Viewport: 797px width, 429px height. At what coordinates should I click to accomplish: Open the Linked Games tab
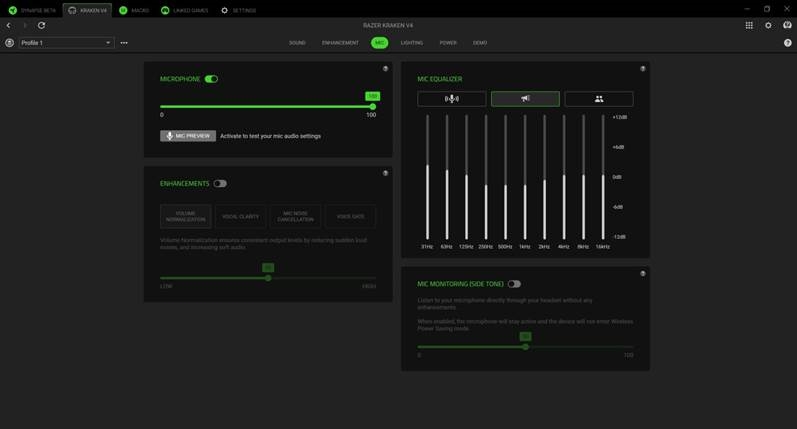tap(185, 10)
